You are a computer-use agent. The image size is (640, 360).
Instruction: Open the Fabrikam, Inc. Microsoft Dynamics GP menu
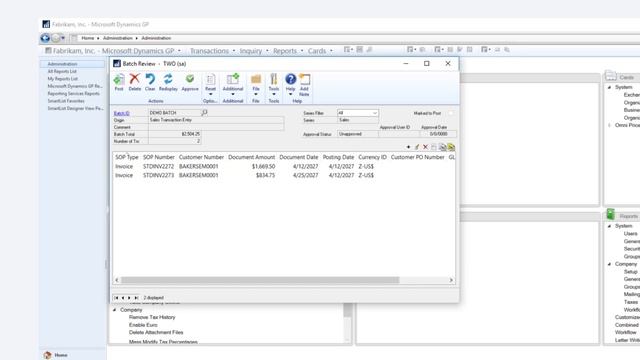pyautogui.click(x=113, y=51)
